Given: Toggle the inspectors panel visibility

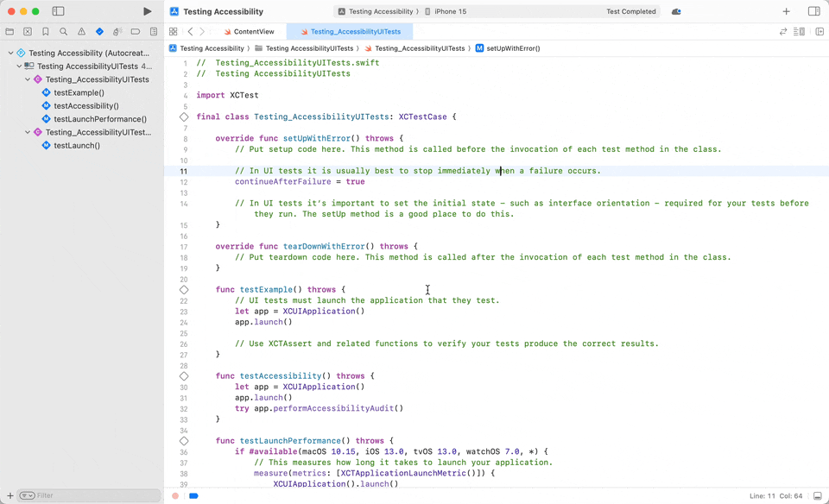Looking at the screenshot, I should (x=813, y=10).
